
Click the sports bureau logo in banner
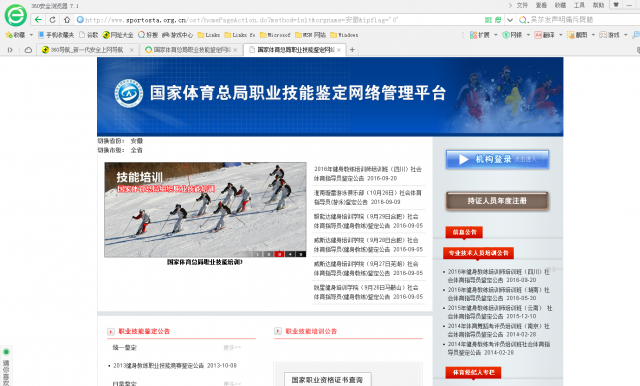[x=129, y=93]
